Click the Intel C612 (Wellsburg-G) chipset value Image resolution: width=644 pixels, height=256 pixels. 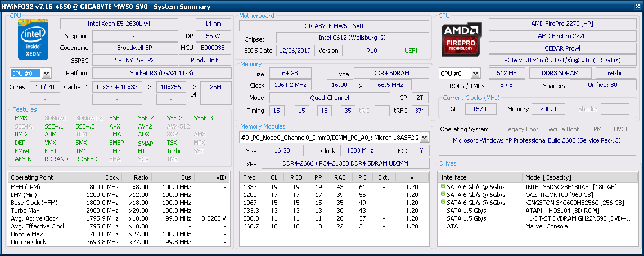coord(353,38)
